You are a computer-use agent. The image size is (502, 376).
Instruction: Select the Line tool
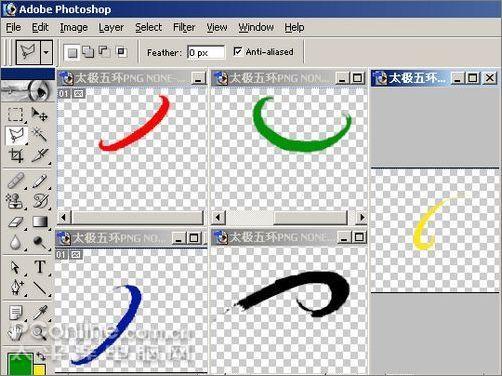(40, 287)
